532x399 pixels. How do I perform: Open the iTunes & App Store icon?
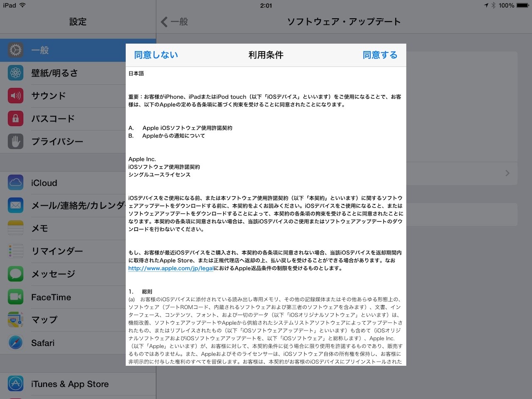pos(15,384)
